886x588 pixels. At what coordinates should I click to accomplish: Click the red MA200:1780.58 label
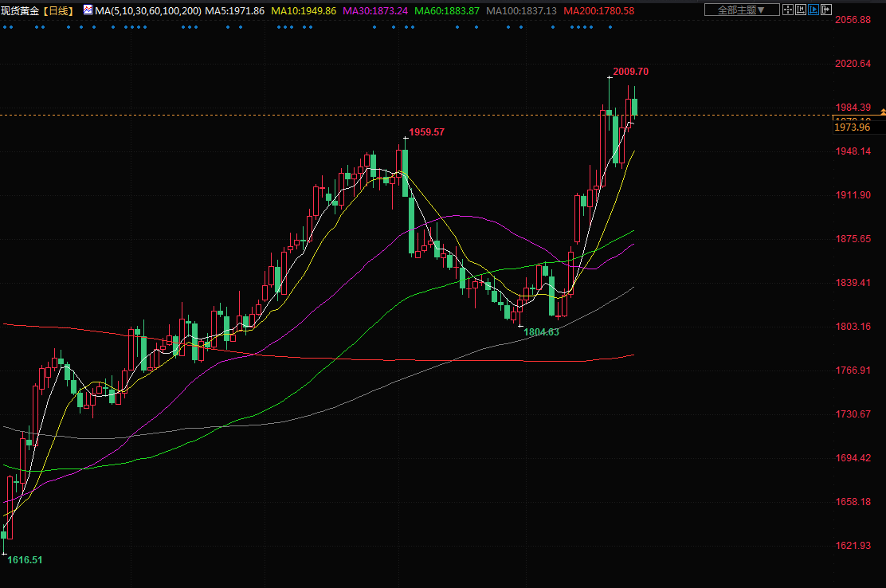(598, 11)
